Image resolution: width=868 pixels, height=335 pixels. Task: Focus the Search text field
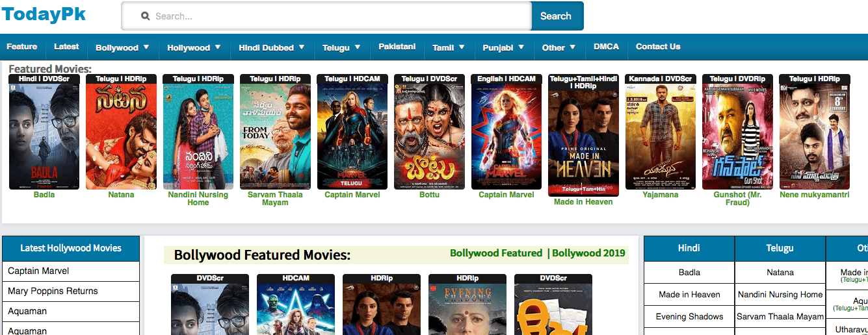pos(326,16)
